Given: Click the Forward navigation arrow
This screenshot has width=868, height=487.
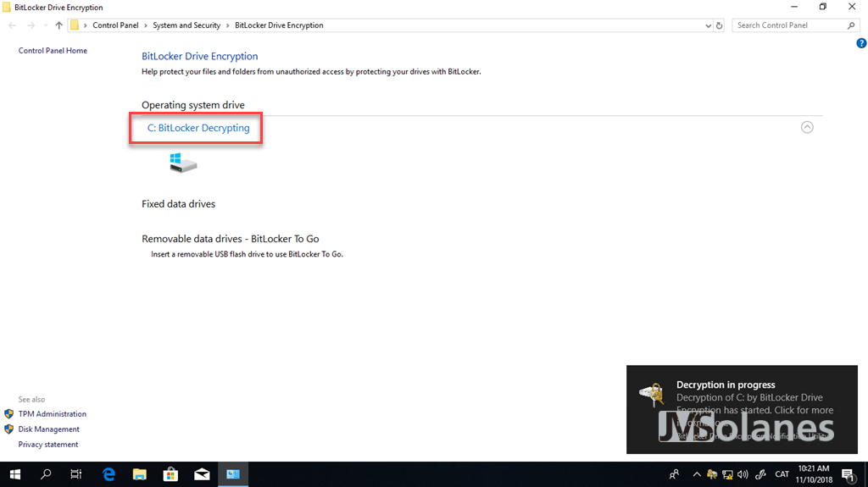Looking at the screenshot, I should (x=31, y=25).
